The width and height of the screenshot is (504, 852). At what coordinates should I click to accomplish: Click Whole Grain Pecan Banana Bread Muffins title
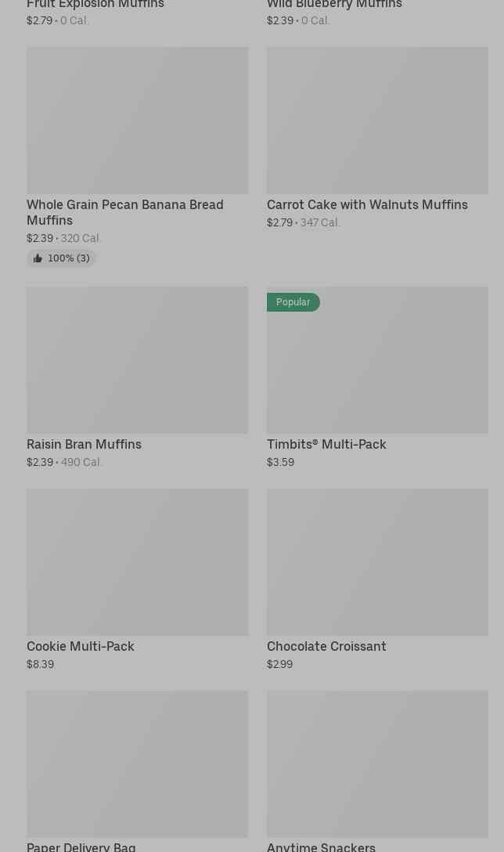click(x=125, y=212)
